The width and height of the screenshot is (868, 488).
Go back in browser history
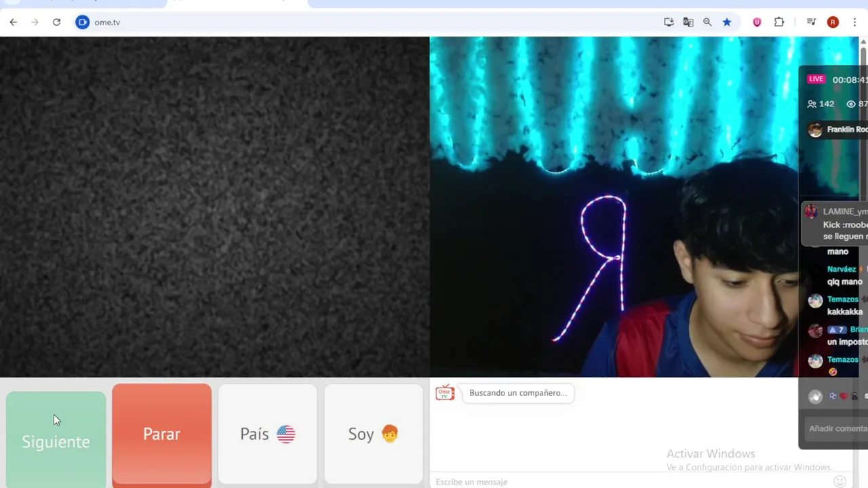pyautogui.click(x=13, y=22)
